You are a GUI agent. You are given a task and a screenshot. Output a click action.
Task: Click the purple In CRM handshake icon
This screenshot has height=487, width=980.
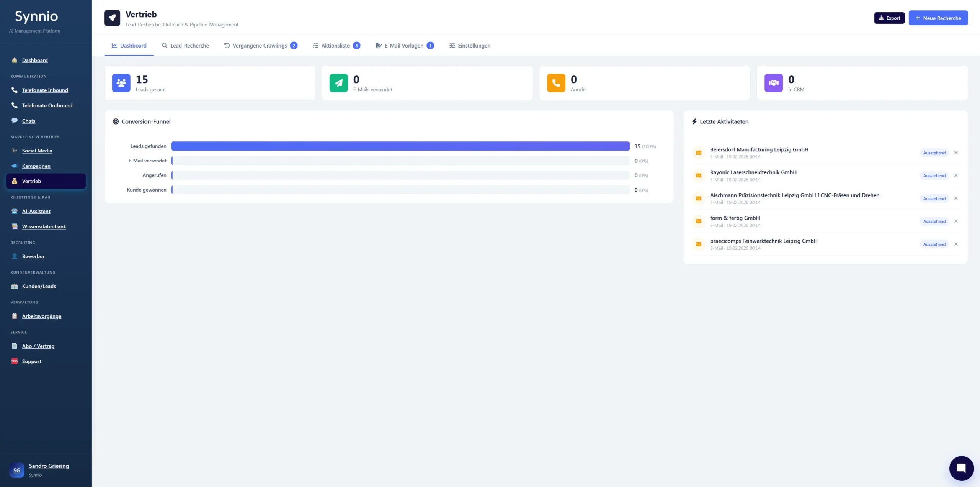point(773,83)
